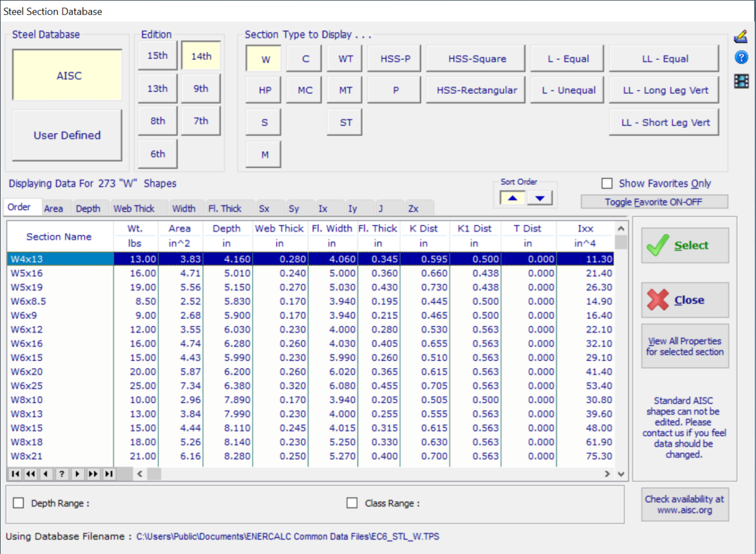Click the Select button
Image resolution: width=756 pixels, height=554 pixels.
pyautogui.click(x=685, y=245)
